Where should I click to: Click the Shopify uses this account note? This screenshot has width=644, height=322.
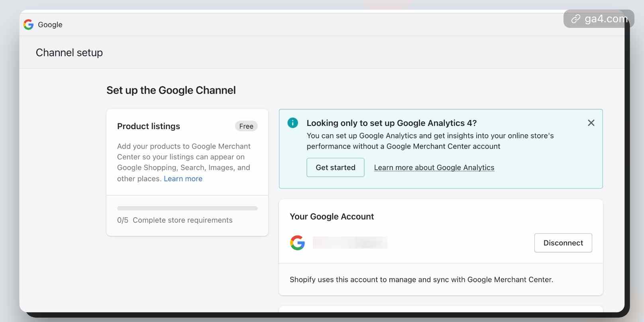[x=421, y=279]
